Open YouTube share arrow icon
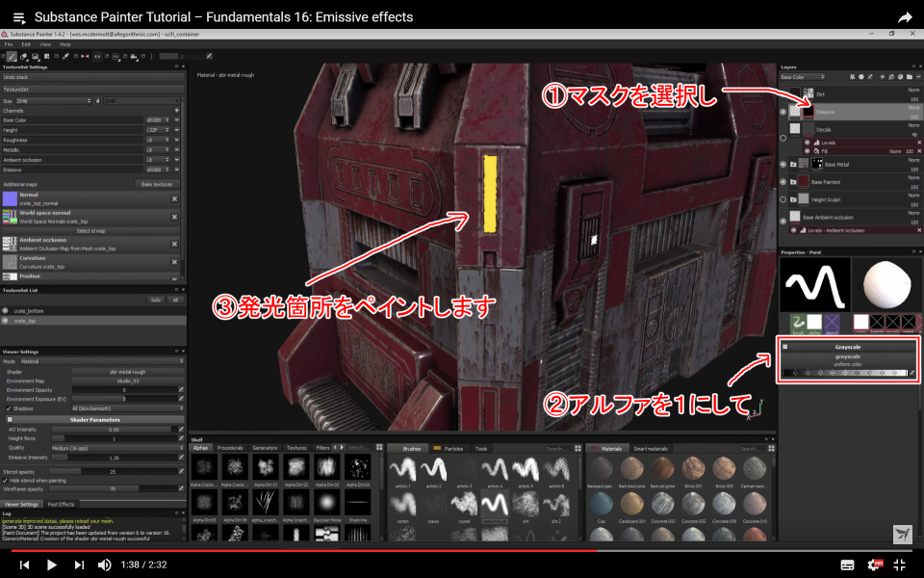The height and width of the screenshot is (578, 924). (905, 17)
